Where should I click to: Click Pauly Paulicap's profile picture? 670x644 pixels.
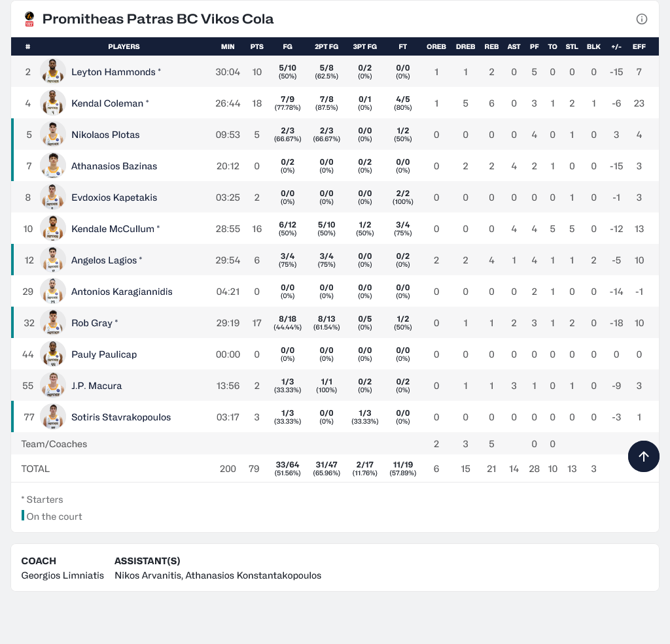tap(52, 354)
